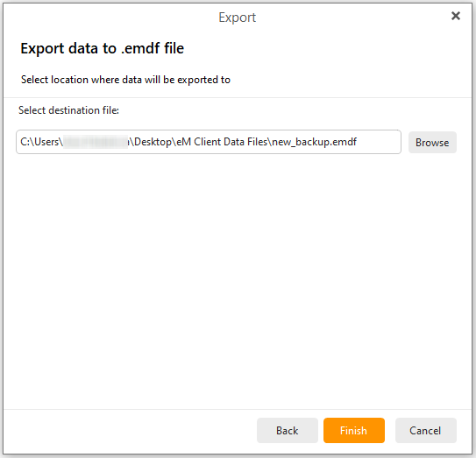Image resolution: width=476 pixels, height=458 pixels.
Task: Confirm the export by selecting Finish
Action: (354, 430)
